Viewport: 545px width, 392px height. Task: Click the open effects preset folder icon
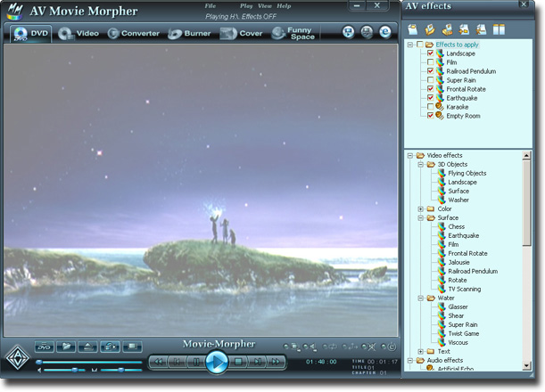tap(430, 29)
